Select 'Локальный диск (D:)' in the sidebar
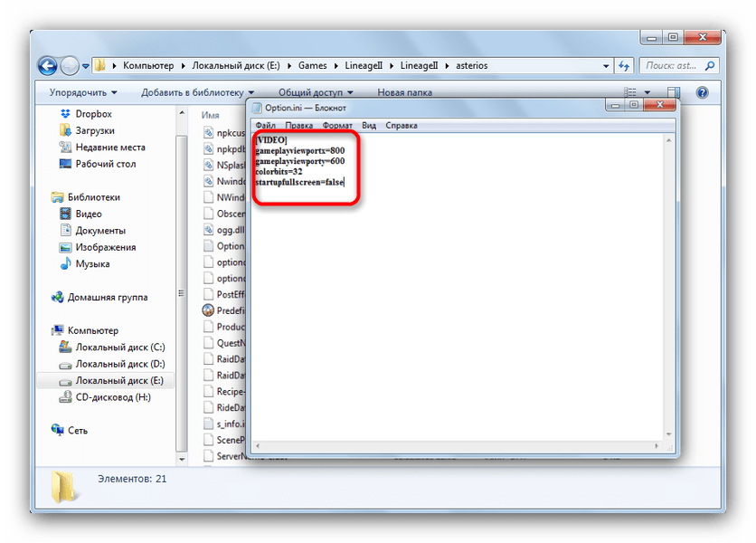Image resolution: width=756 pixels, height=543 pixels. (112, 364)
